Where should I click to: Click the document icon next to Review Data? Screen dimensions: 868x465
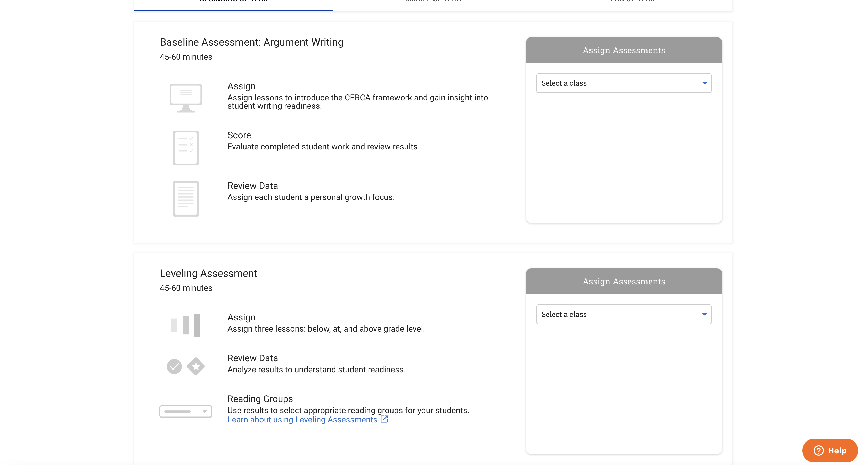[x=186, y=199]
